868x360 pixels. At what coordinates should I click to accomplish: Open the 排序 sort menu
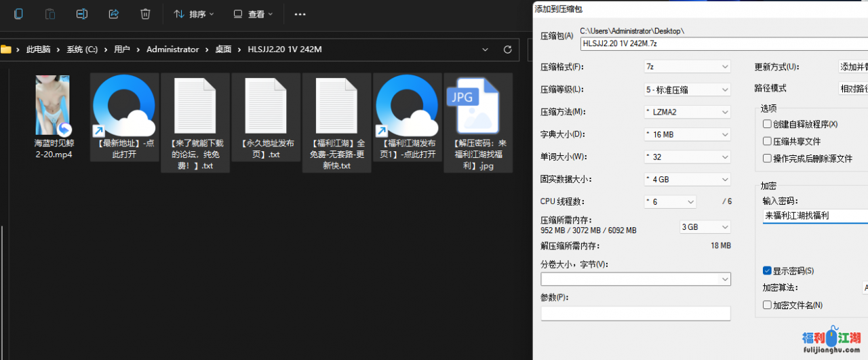click(x=193, y=14)
